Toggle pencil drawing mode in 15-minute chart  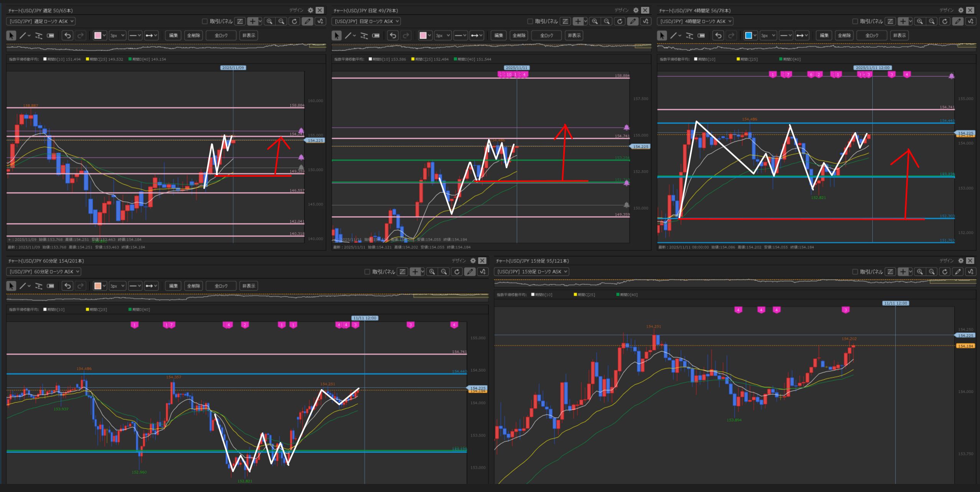point(958,272)
